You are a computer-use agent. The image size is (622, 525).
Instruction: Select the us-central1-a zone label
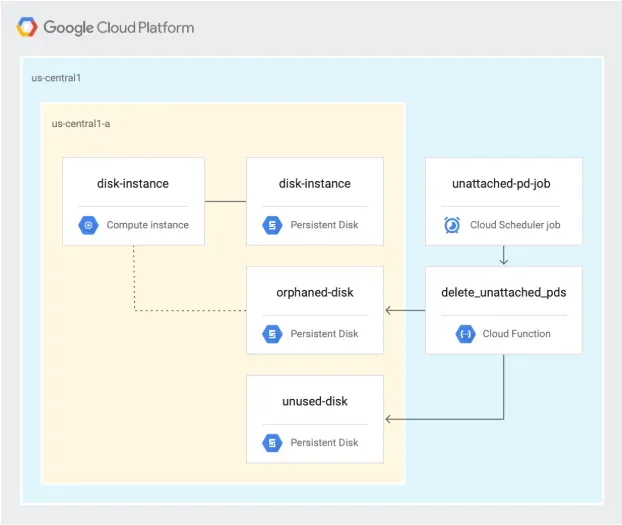(x=81, y=124)
